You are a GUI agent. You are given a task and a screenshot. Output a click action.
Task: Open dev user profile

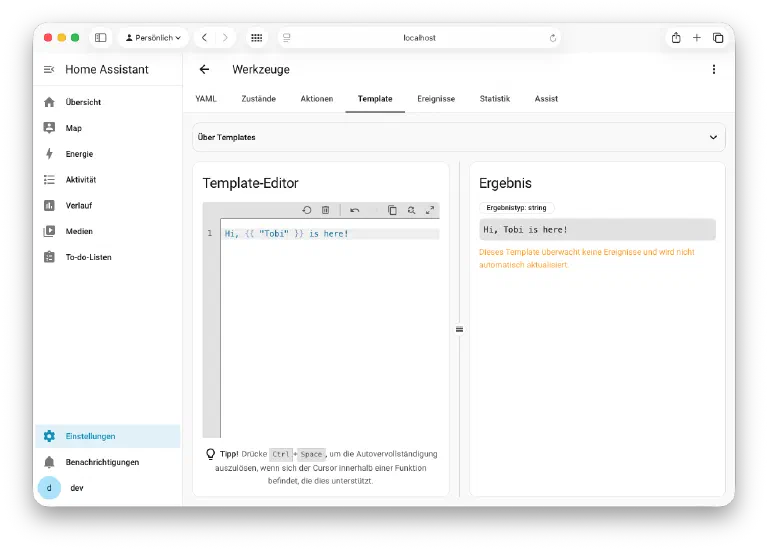click(x=108, y=488)
